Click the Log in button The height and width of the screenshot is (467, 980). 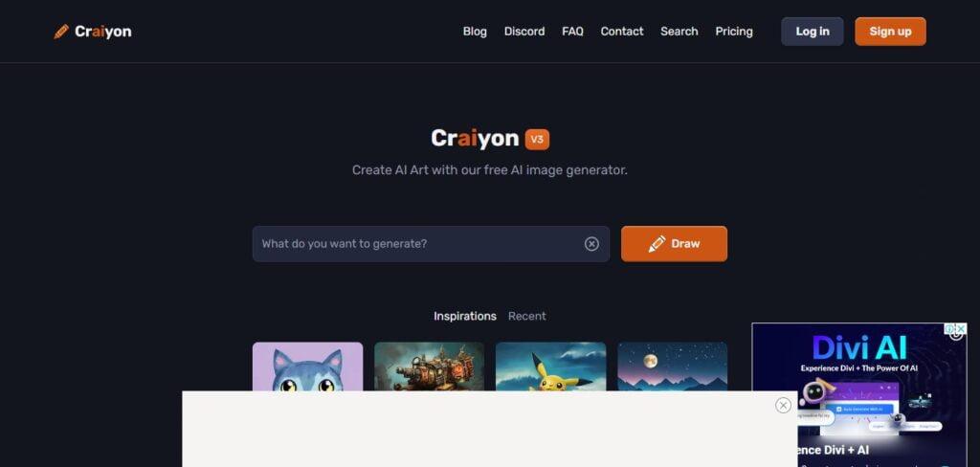point(812,32)
